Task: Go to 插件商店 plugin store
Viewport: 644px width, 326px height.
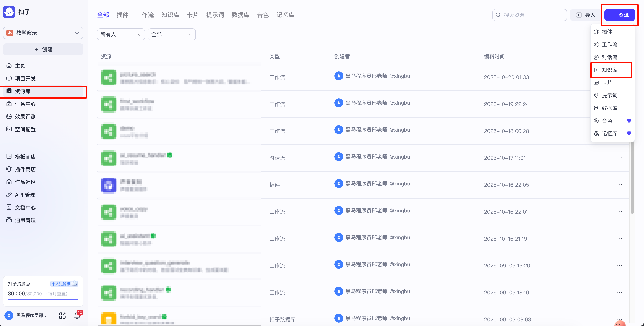Action: pyautogui.click(x=25, y=169)
